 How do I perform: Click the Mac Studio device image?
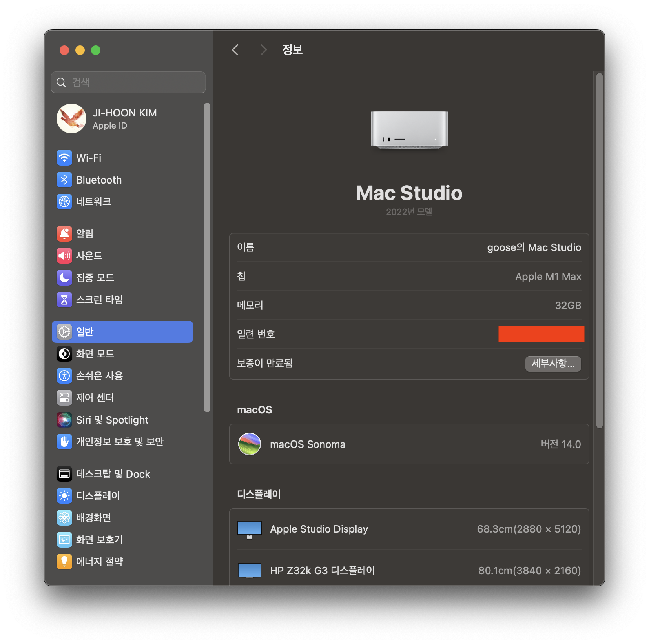pyautogui.click(x=409, y=130)
